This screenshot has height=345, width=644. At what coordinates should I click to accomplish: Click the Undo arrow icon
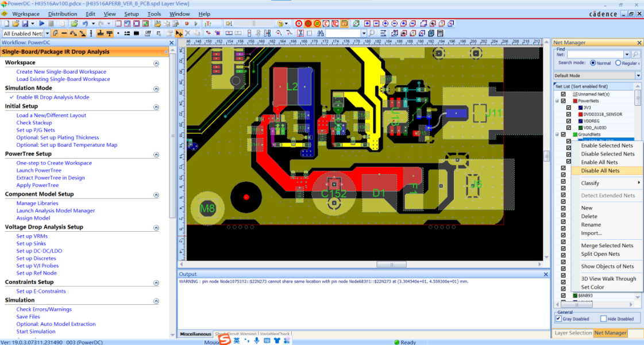[x=86, y=24]
